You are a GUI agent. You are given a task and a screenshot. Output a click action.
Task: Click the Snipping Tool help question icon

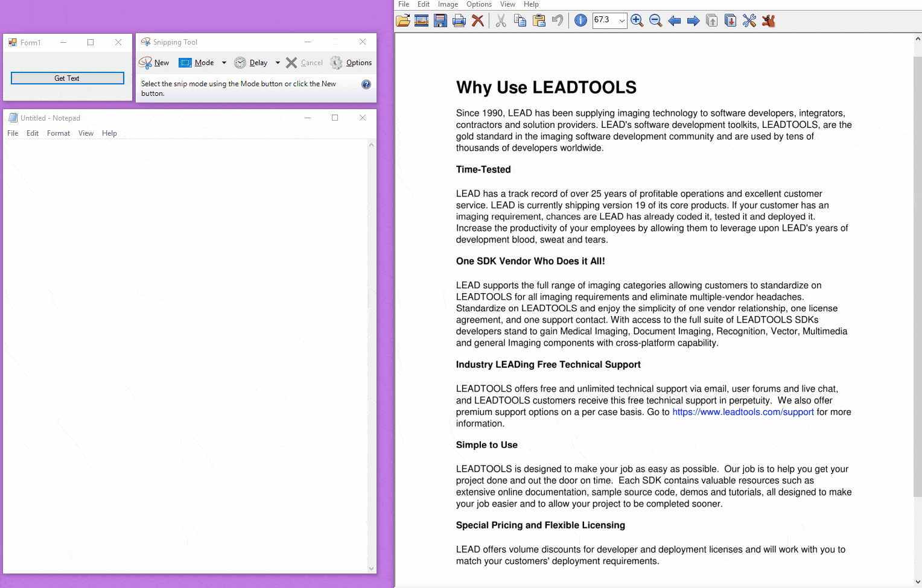366,84
